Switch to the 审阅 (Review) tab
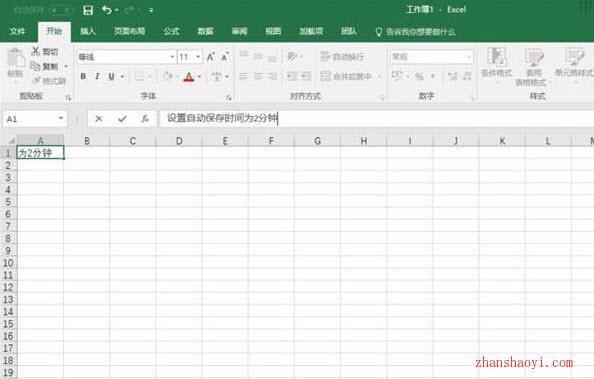The height and width of the screenshot is (379, 594). 239,31
